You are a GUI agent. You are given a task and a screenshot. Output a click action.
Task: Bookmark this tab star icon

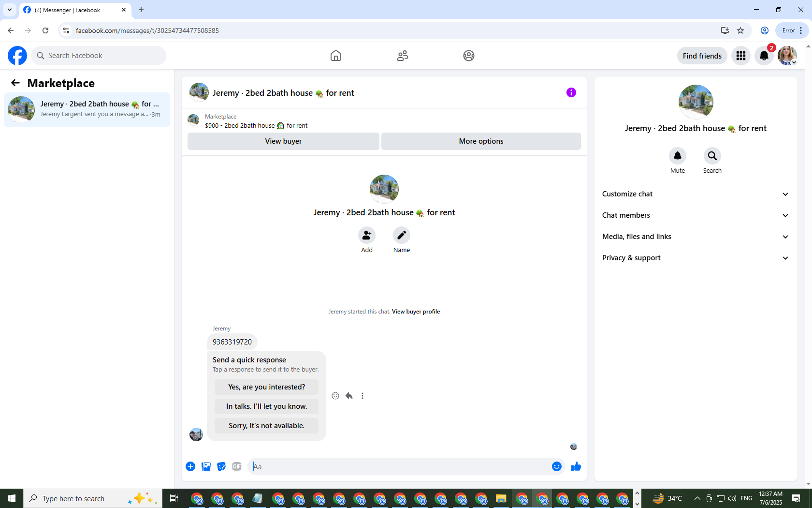740,30
